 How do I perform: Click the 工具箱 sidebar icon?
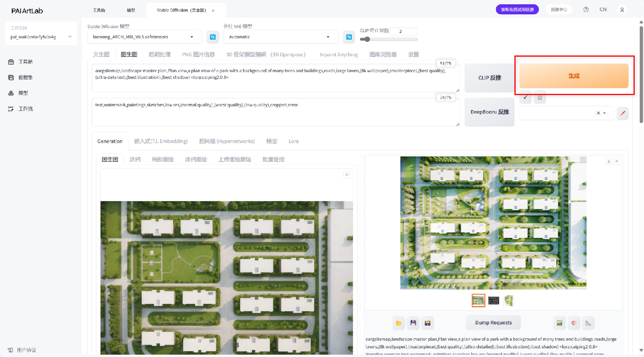coord(11,62)
